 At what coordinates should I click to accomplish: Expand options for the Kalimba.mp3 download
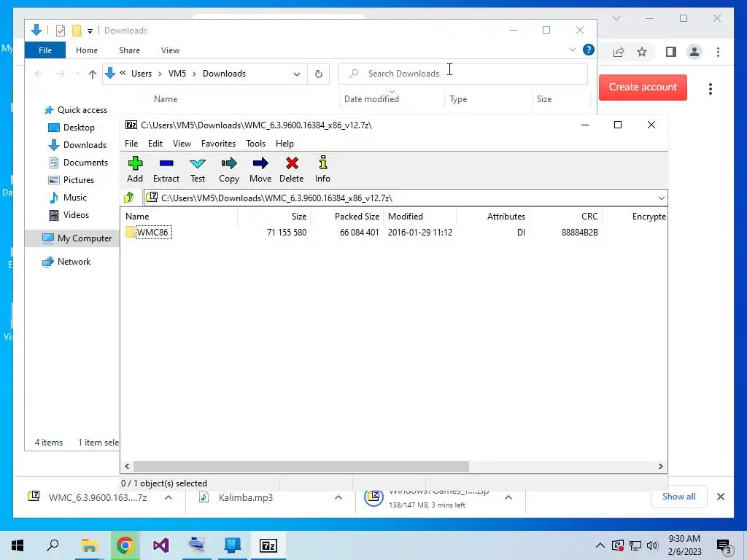[x=338, y=497]
